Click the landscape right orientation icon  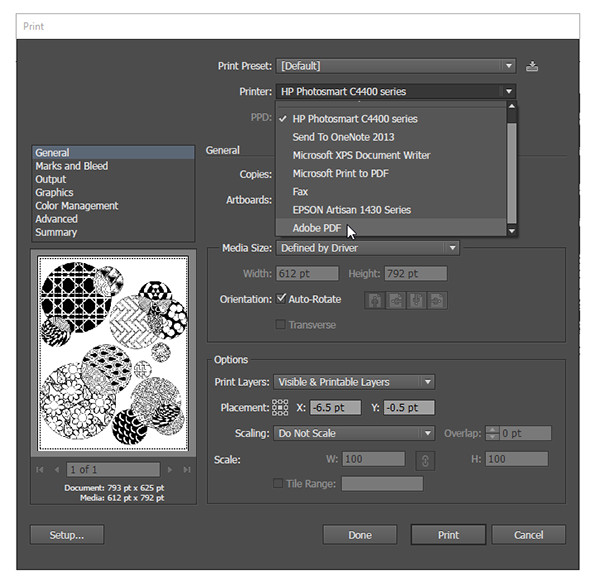coord(437,300)
